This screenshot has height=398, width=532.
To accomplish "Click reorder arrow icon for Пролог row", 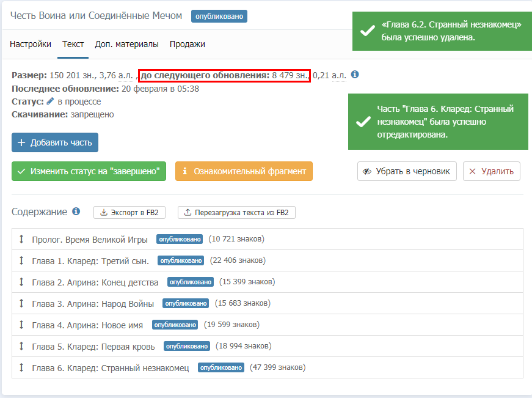I will click(x=21, y=239).
